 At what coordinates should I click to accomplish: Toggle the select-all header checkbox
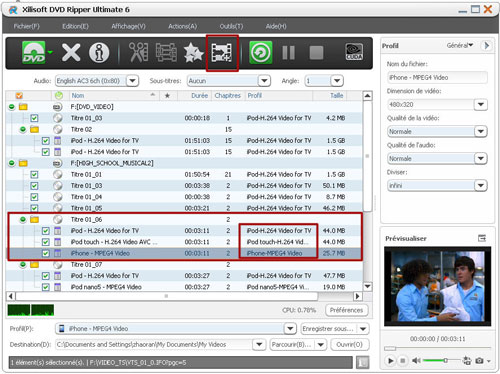[19, 96]
